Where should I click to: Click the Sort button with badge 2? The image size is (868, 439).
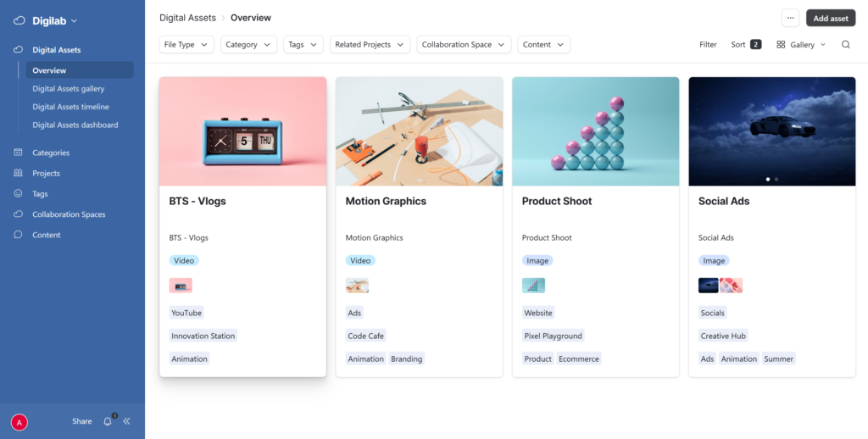(x=746, y=45)
